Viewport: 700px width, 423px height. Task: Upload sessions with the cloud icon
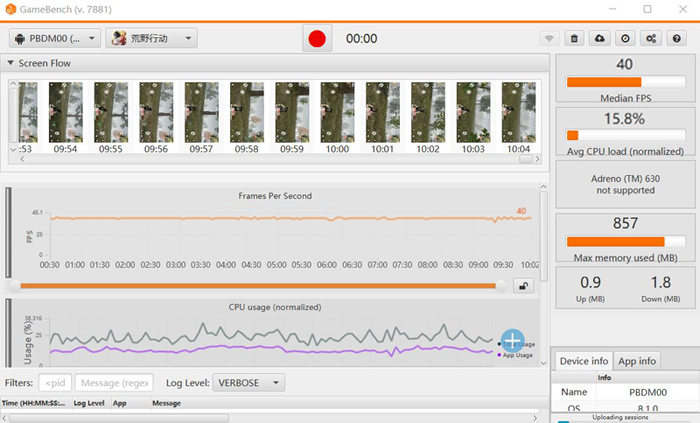pos(600,39)
